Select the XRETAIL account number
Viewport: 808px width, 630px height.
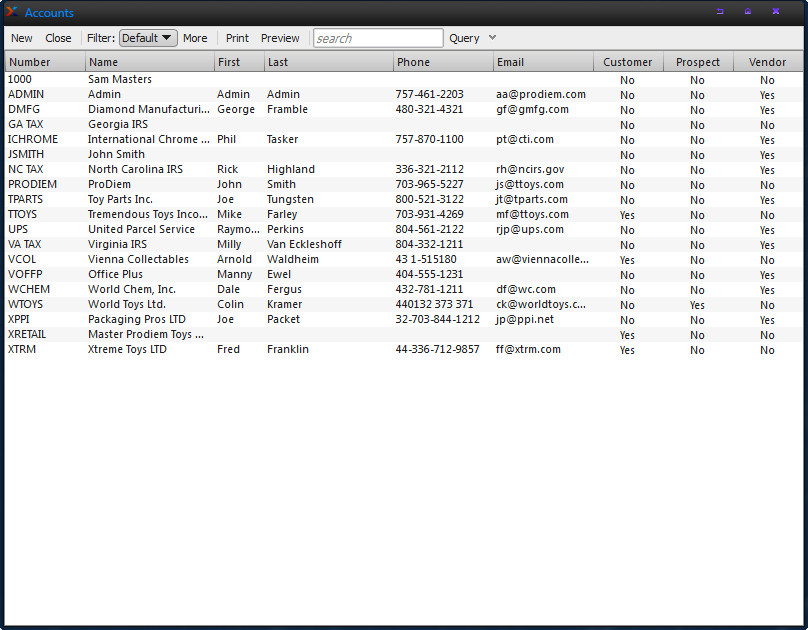click(x=27, y=333)
